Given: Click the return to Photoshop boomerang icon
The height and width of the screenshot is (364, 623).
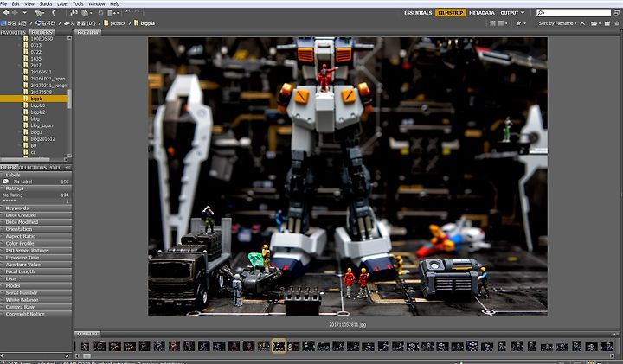Looking at the screenshot, I should tap(55, 13).
